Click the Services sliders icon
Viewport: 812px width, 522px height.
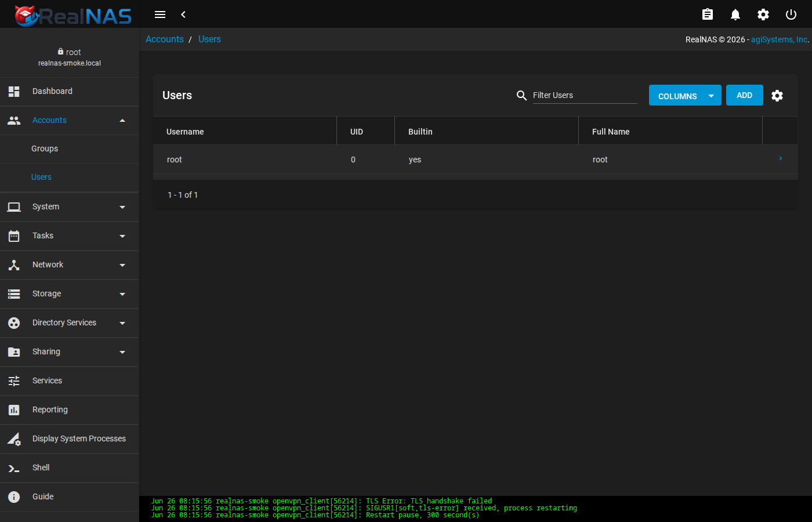pyautogui.click(x=14, y=381)
